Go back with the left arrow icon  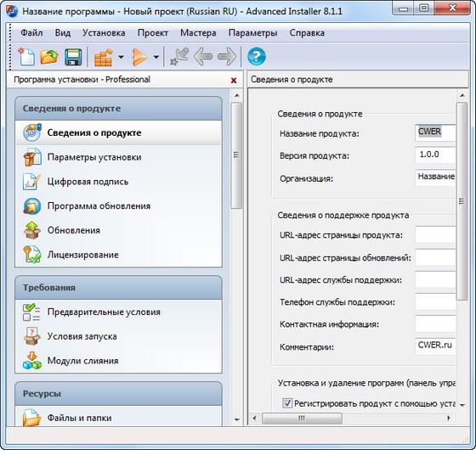pyautogui.click(x=203, y=56)
